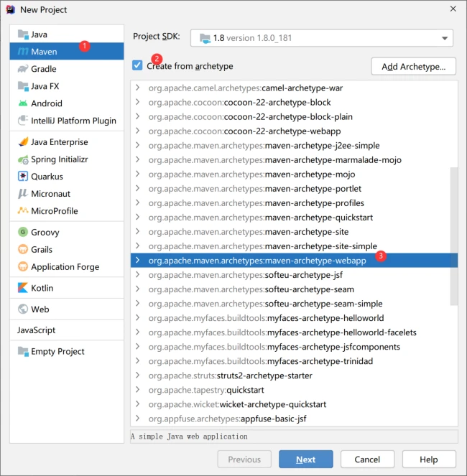Expand camel-archetype-war node
This screenshot has width=467, height=476.
[x=138, y=88]
